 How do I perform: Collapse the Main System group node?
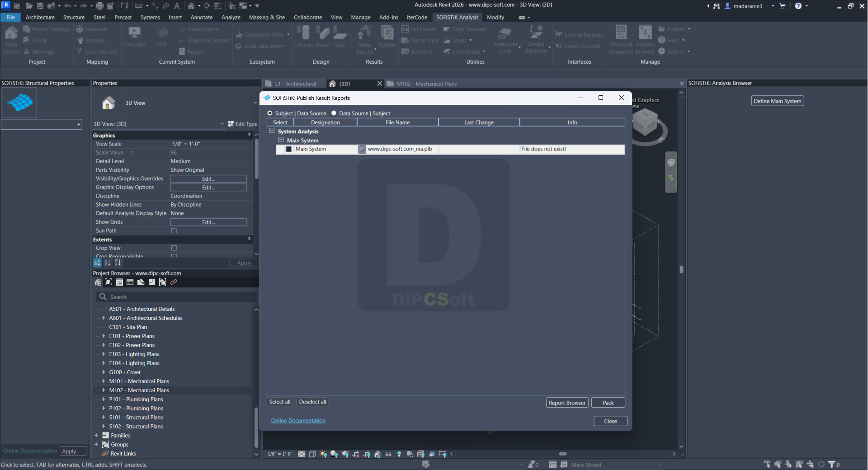pyautogui.click(x=281, y=140)
